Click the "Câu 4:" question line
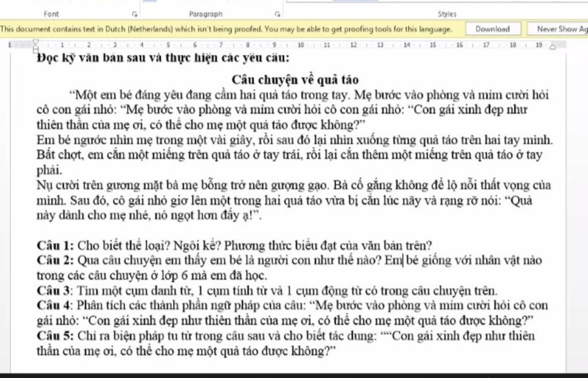The image size is (588, 378). click(292, 306)
